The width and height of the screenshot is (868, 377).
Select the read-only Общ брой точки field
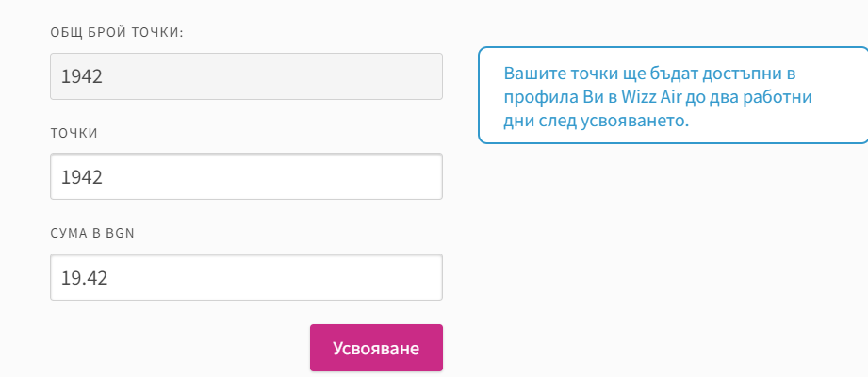[246, 76]
